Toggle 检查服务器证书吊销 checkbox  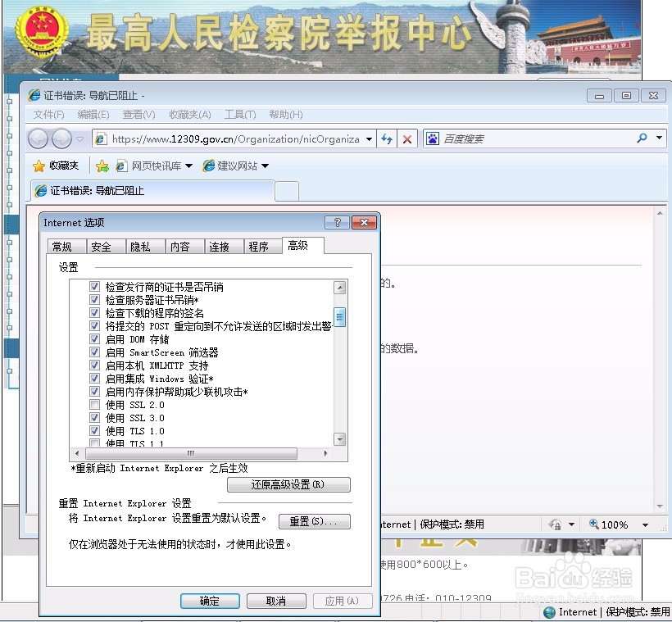(x=95, y=300)
